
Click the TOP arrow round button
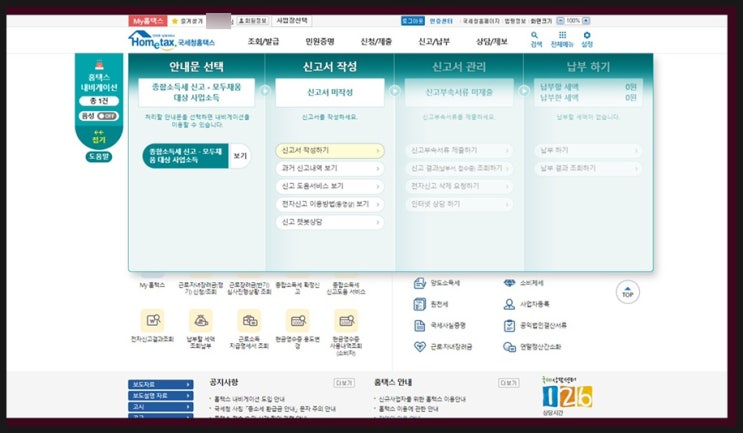(627, 292)
